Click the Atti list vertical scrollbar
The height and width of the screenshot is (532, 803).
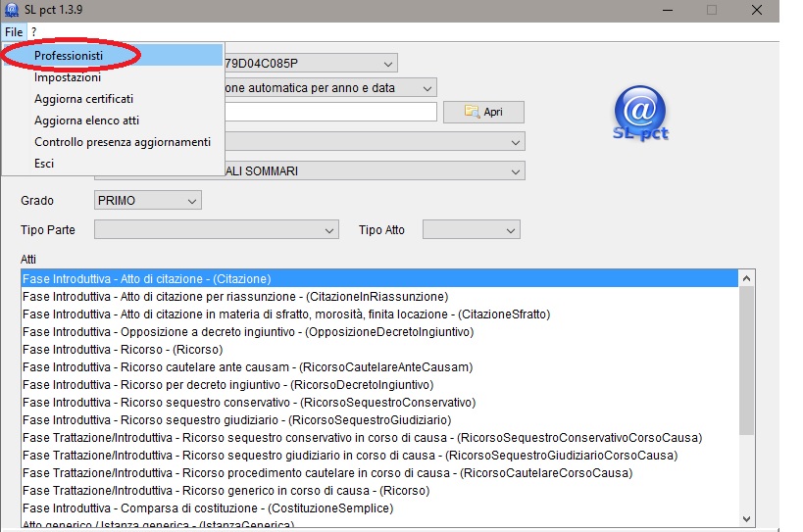point(746,363)
